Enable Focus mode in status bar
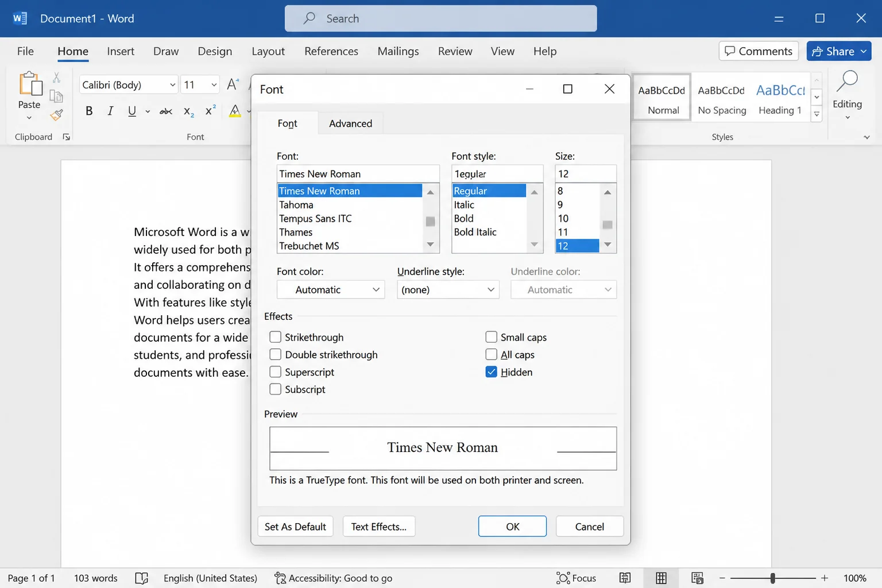 (x=576, y=578)
